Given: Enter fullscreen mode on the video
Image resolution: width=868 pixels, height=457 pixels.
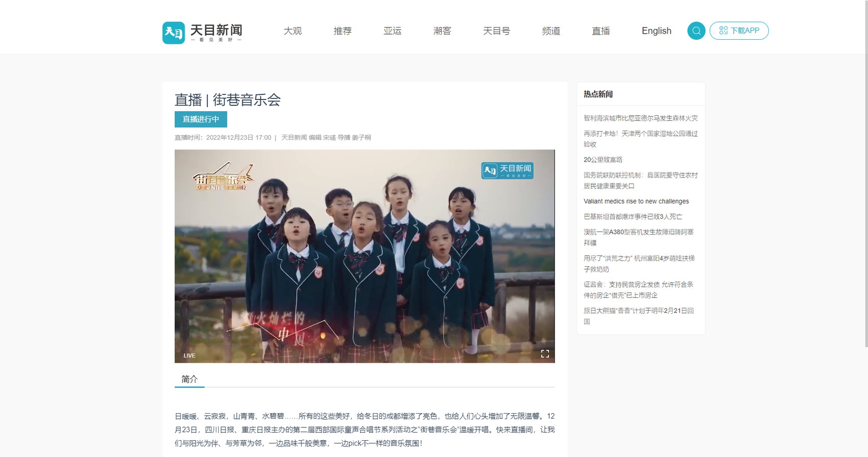Looking at the screenshot, I should [x=545, y=354].
